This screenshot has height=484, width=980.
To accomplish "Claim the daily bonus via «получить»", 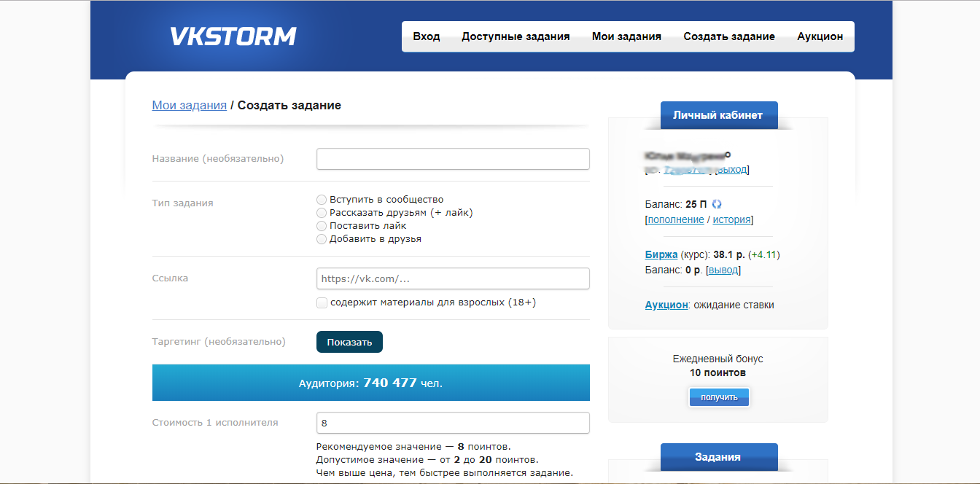I will (x=719, y=397).
